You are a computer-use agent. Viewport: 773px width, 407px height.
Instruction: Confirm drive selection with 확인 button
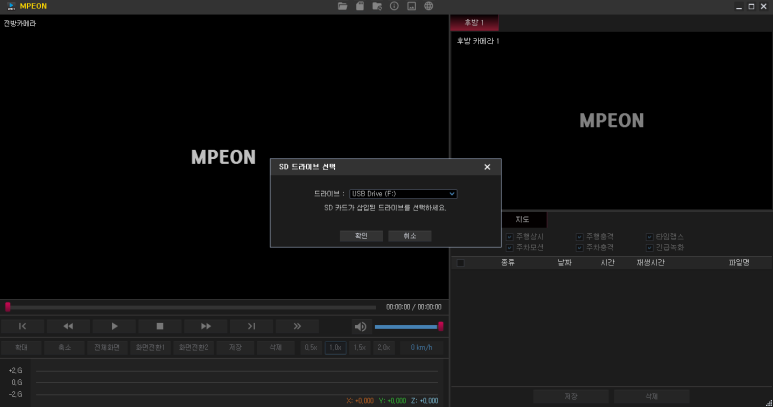(x=361, y=236)
